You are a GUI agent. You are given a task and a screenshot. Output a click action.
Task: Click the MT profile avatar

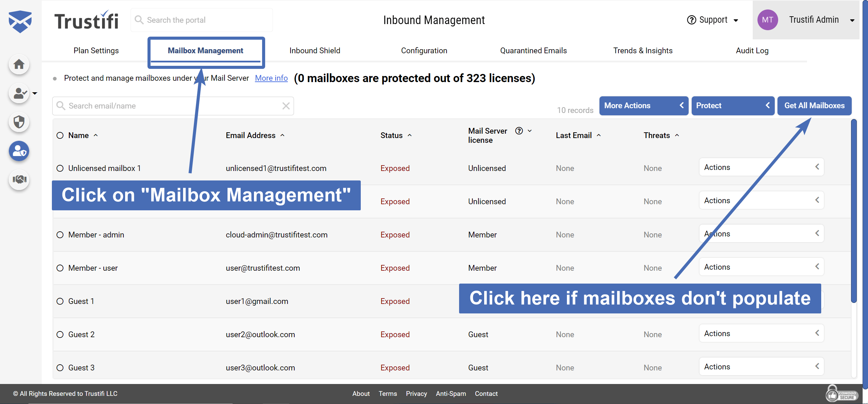pos(767,20)
